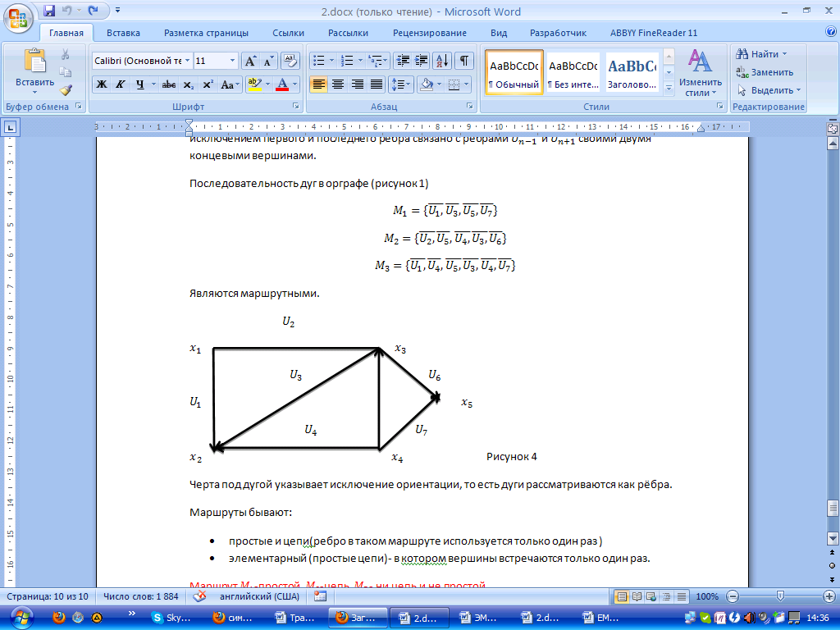840x630 pixels.
Task: Expand the styles gallery
Action: click(x=669, y=88)
